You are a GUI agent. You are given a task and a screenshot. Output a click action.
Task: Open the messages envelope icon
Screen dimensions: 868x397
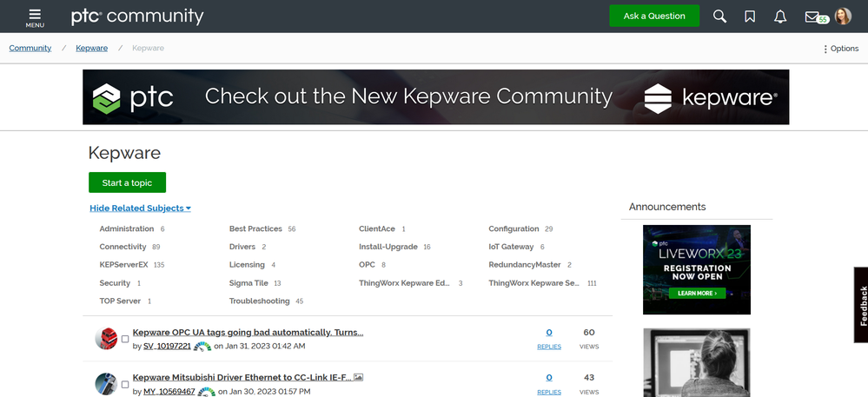[x=812, y=17]
